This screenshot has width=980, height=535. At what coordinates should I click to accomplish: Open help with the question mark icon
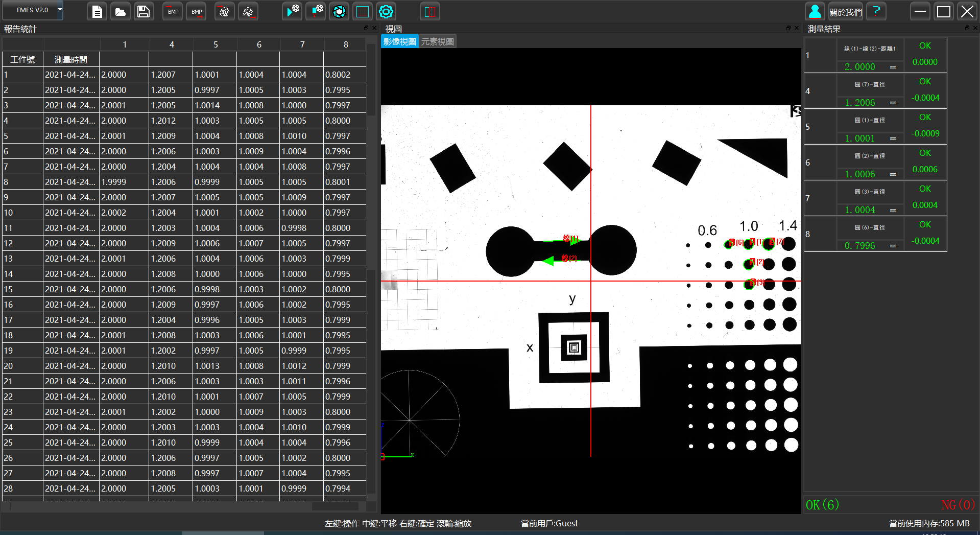(x=876, y=12)
